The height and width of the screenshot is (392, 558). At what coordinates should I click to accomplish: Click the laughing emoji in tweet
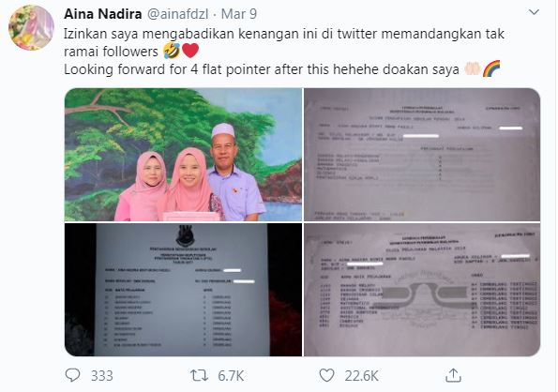[x=172, y=52]
